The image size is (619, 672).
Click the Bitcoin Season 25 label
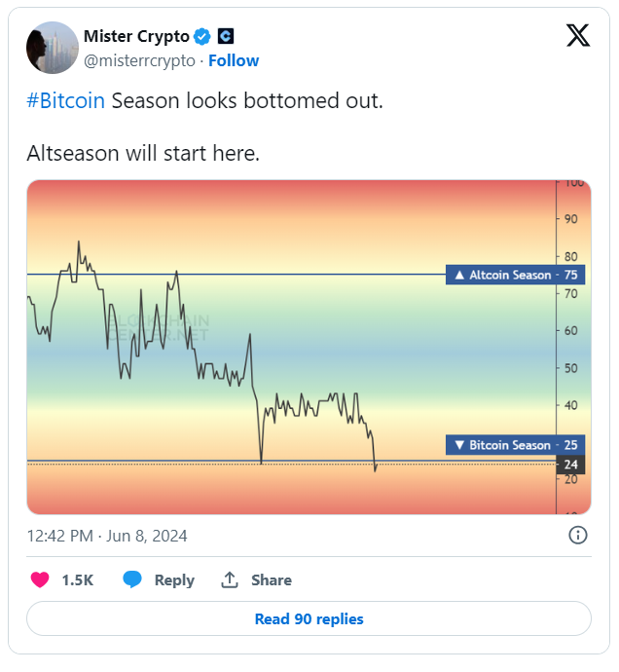tap(515, 445)
